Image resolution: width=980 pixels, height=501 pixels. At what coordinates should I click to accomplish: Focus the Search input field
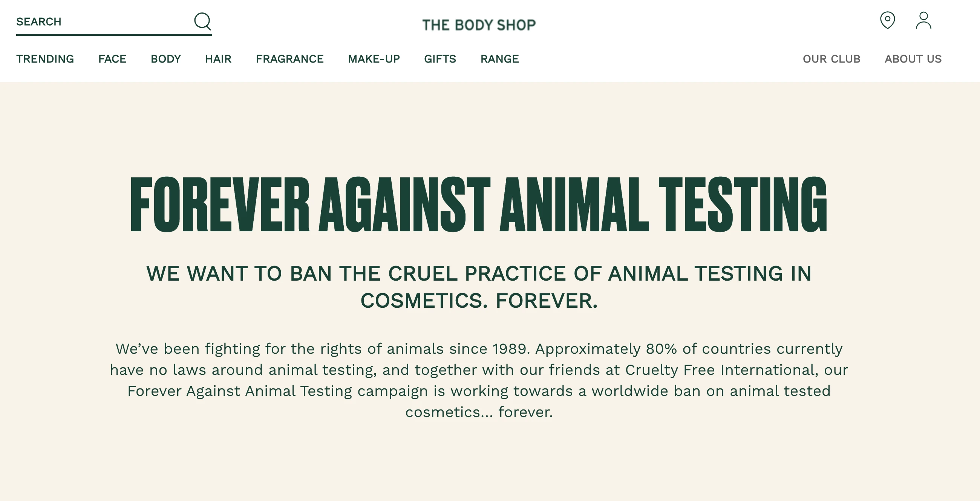click(x=103, y=22)
